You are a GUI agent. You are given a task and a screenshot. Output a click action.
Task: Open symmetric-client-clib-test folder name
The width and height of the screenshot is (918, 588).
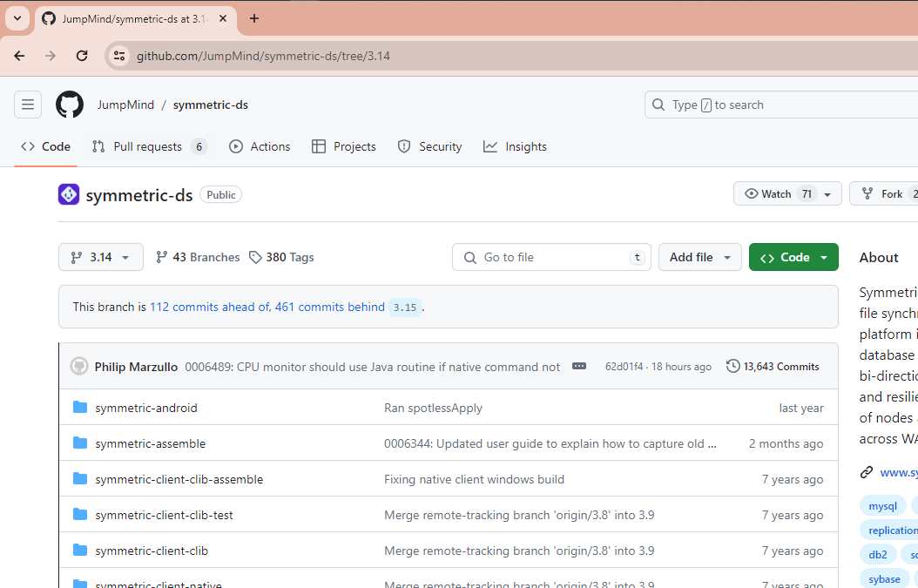click(164, 515)
